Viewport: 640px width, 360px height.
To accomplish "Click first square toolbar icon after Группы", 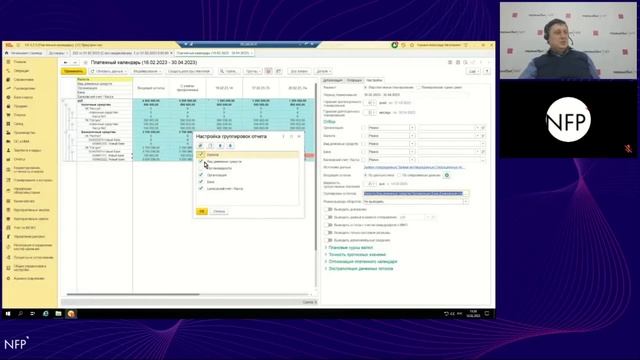I will [269, 71].
